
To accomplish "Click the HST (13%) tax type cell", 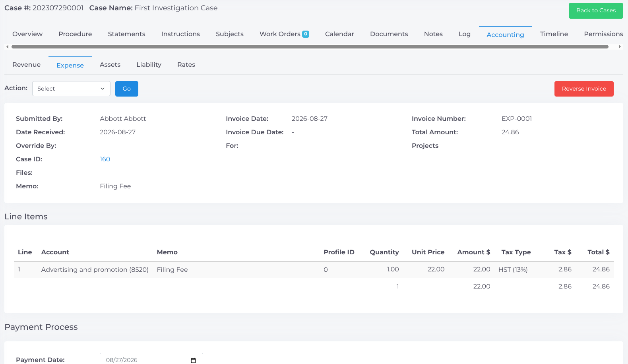I will pos(513,270).
